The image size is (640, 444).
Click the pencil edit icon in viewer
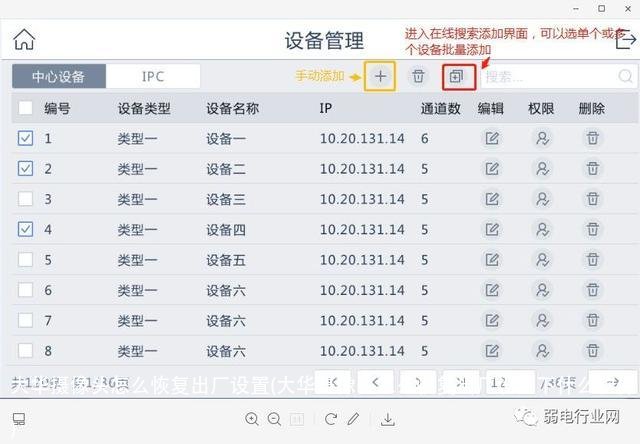click(353, 419)
